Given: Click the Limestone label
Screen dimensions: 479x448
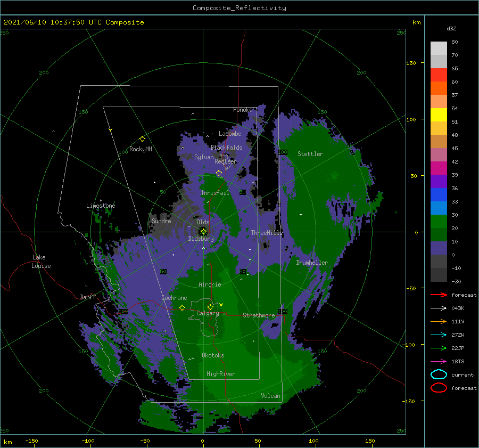Looking at the screenshot, I should (x=101, y=206).
